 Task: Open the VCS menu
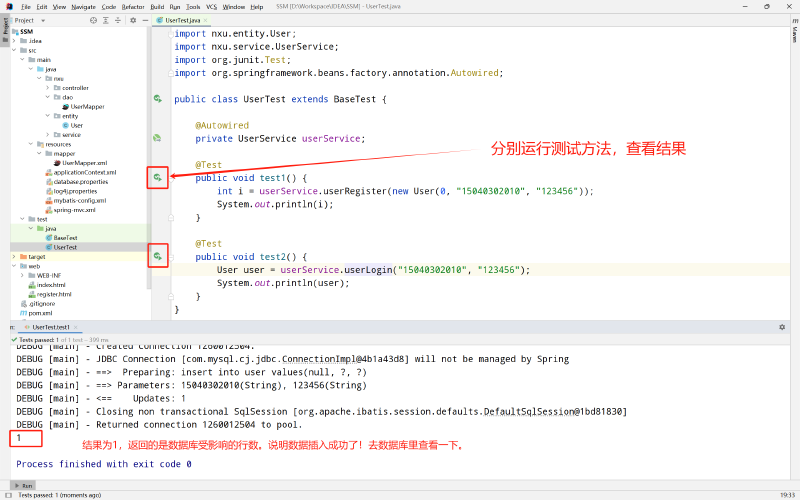pyautogui.click(x=211, y=7)
